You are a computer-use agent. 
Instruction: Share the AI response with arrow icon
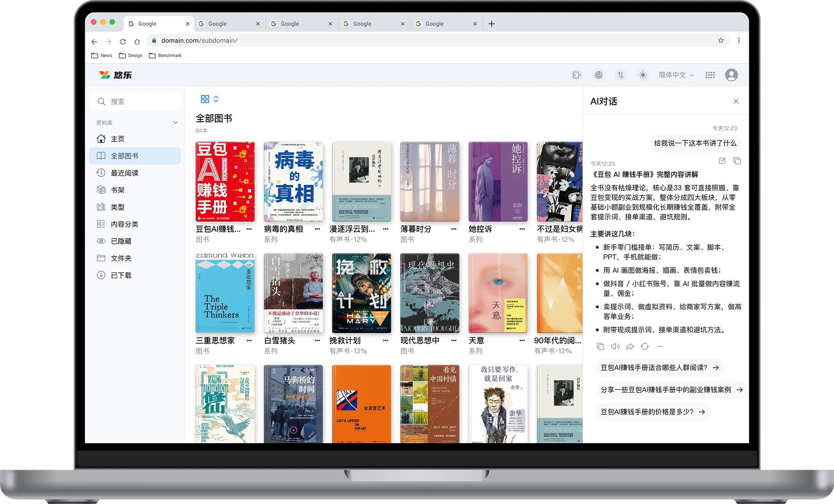click(630, 347)
